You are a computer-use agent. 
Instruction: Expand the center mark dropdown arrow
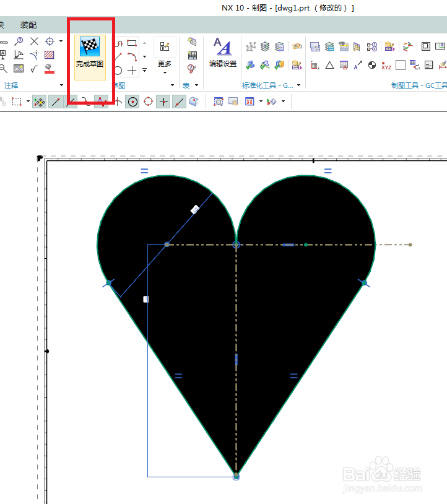click(61, 41)
